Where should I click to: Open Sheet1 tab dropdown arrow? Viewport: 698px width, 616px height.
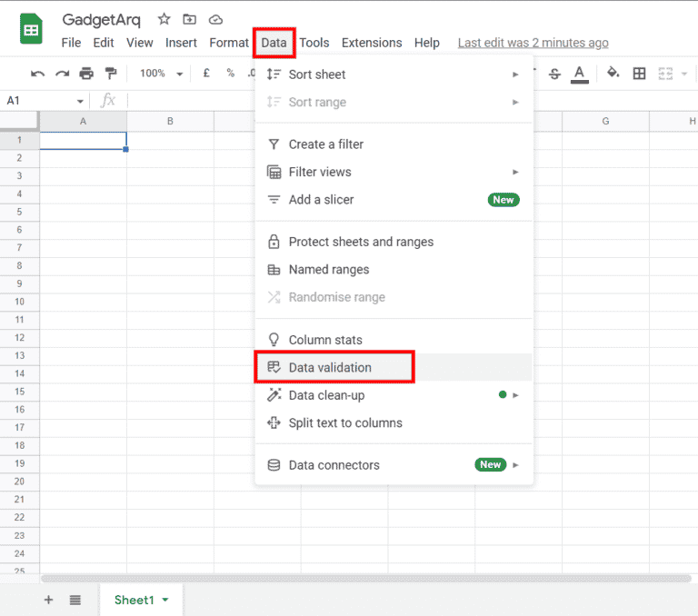165,600
